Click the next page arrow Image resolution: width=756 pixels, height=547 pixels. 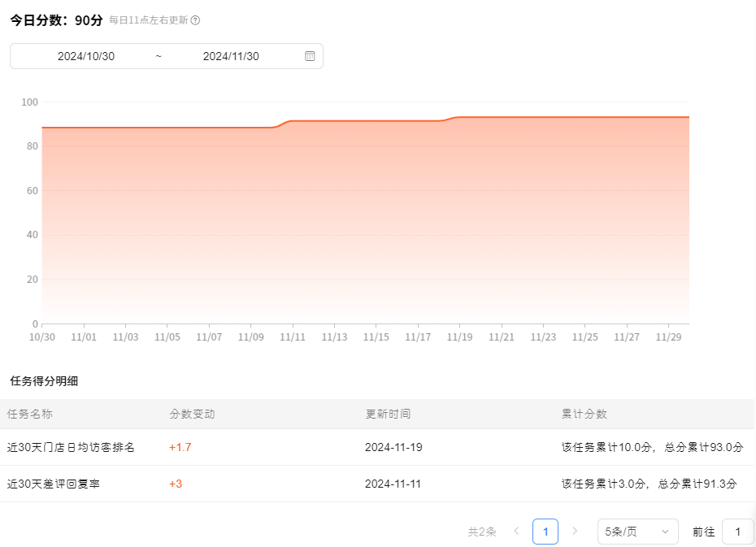click(x=575, y=532)
